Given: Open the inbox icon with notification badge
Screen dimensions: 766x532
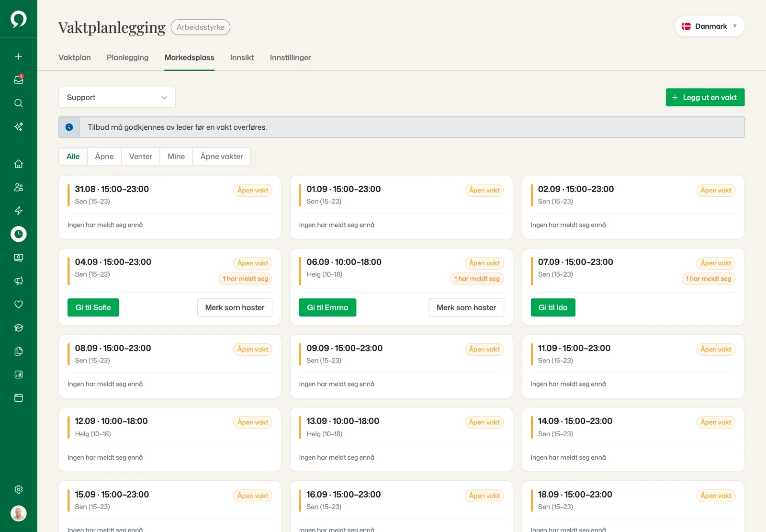Looking at the screenshot, I should coord(19,79).
